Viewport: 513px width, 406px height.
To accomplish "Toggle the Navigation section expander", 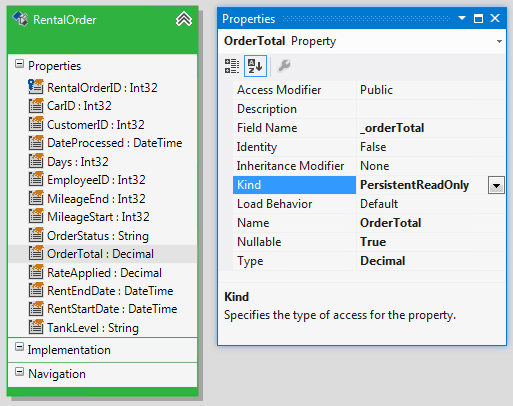I will tap(19, 371).
